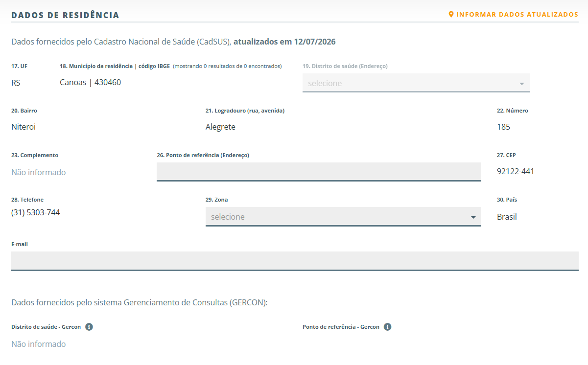Click the update date text 12/07/2026

(315, 42)
